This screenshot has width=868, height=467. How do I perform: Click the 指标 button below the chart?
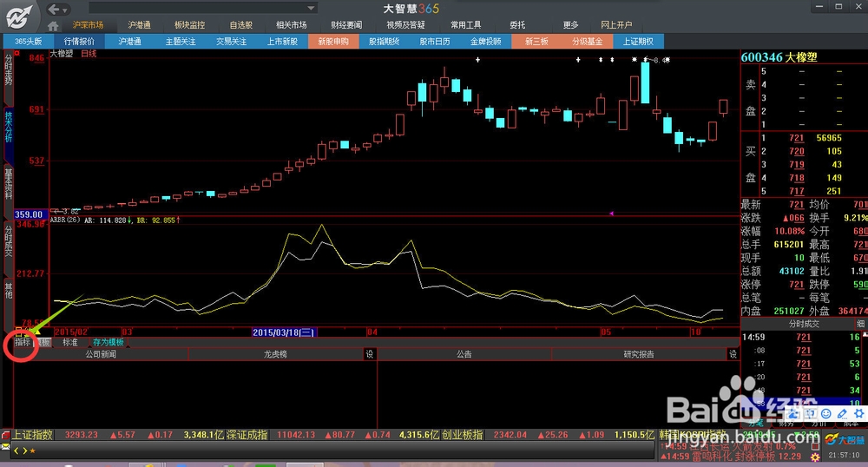(x=23, y=343)
